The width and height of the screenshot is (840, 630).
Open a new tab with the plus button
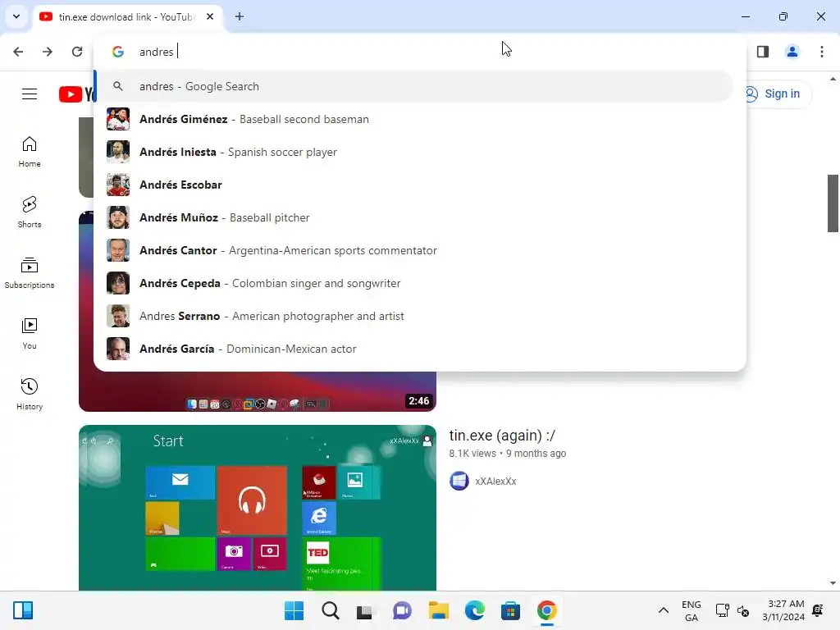pyautogui.click(x=240, y=16)
